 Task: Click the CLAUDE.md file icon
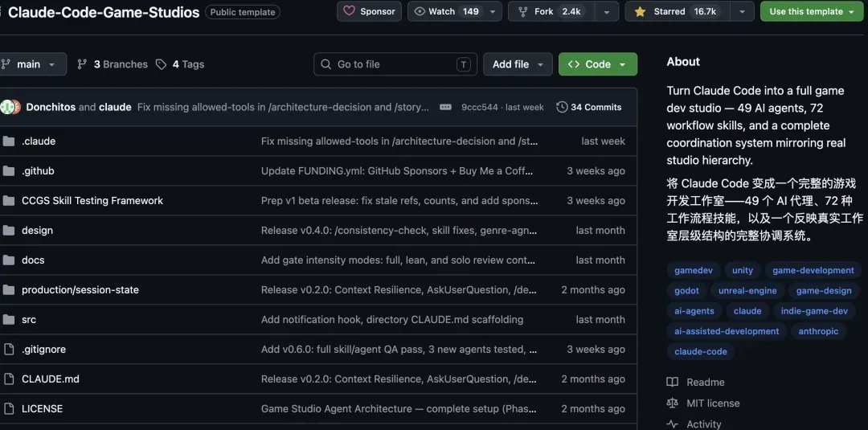click(8, 379)
